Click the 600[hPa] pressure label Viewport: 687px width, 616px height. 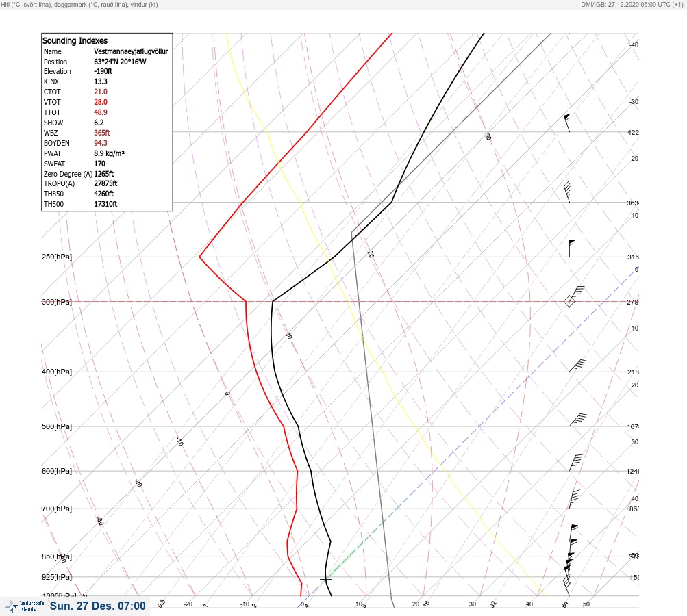[57, 471]
